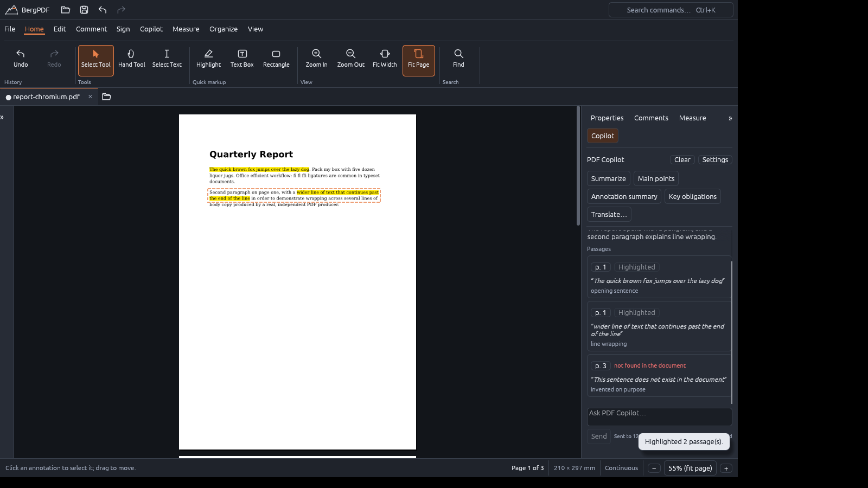Click the Save disk icon in title bar
Image resolution: width=868 pixels, height=488 pixels.
(x=84, y=10)
